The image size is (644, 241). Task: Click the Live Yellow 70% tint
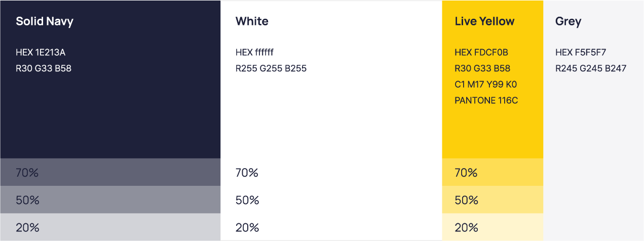[x=493, y=172]
